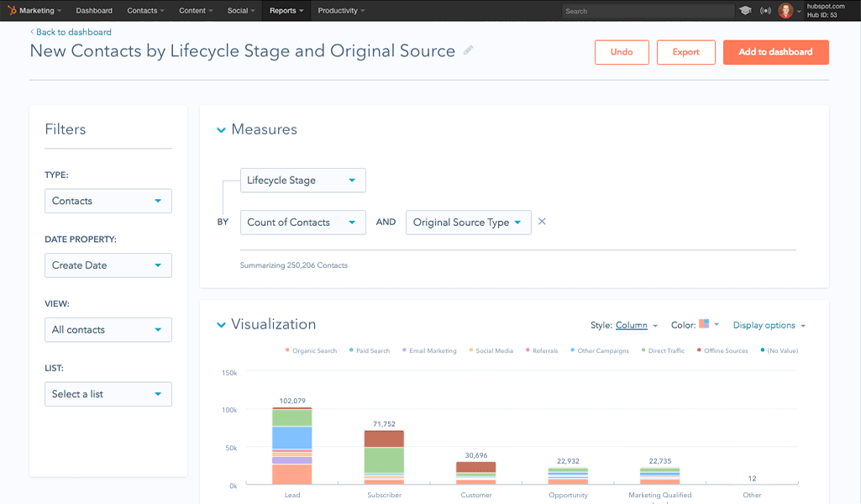Collapse the Visualization section chevron
The height and width of the screenshot is (504, 861).
click(x=222, y=325)
